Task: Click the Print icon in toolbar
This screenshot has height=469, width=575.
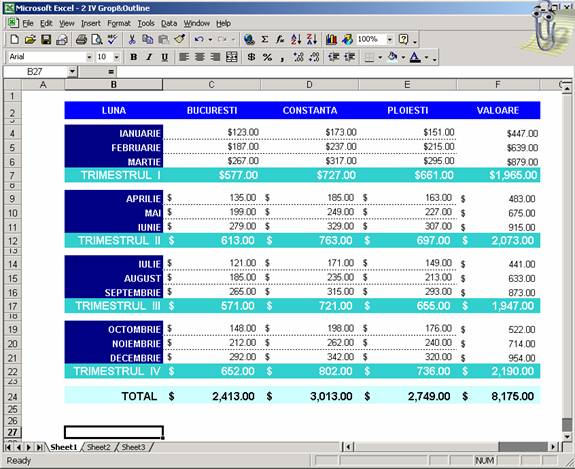Action: coord(81,39)
